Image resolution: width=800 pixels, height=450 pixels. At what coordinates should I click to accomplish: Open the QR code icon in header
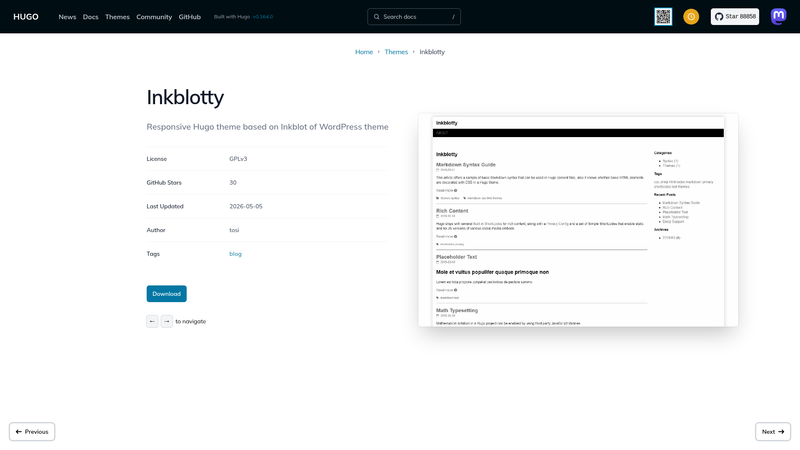click(663, 17)
